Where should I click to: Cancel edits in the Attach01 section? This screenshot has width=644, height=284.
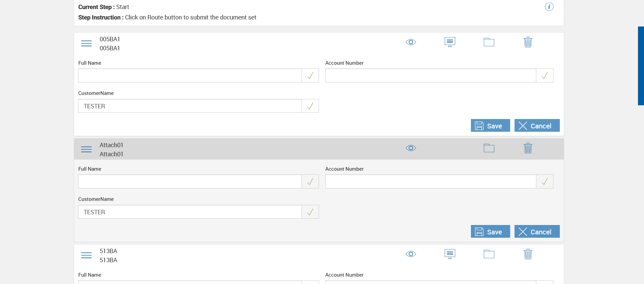537,232
